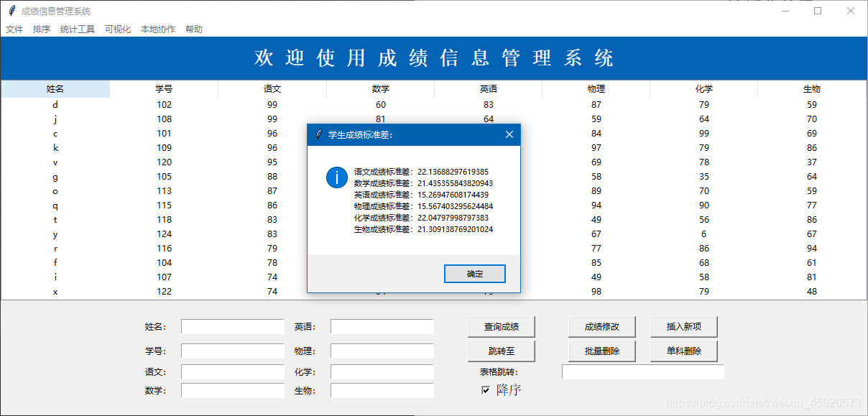
Task: Disable the 降序 descending sort checkbox
Action: point(486,389)
